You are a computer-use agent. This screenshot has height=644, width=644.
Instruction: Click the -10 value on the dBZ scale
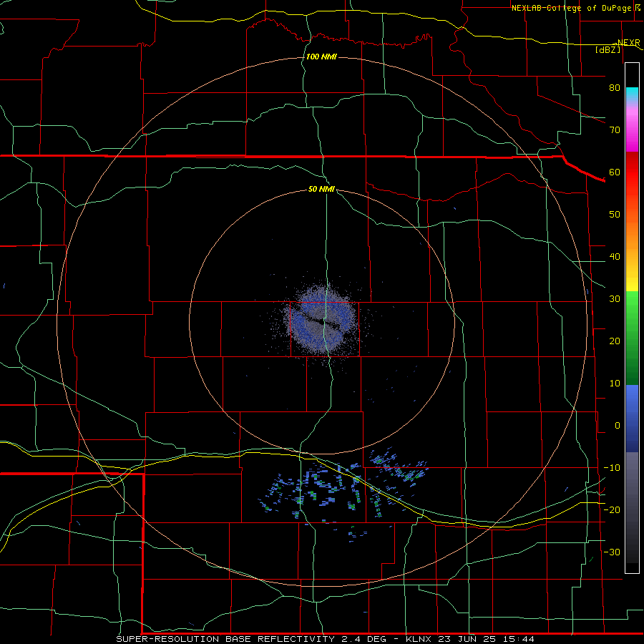(x=612, y=468)
